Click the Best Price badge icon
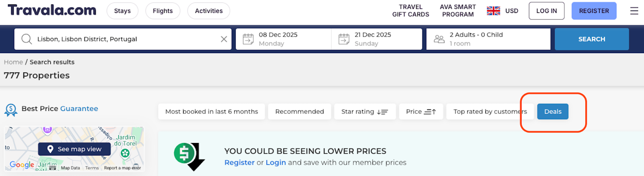The width and height of the screenshot is (644, 176). click(x=11, y=110)
